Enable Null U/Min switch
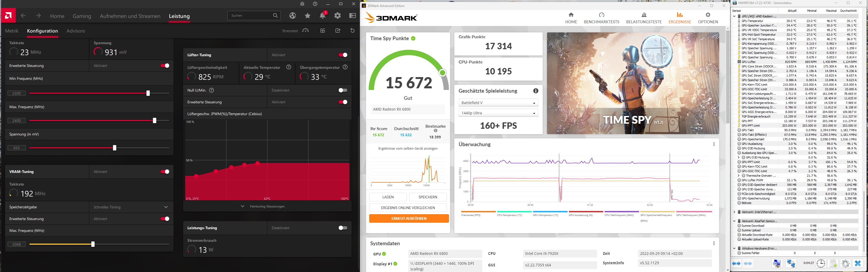Screen dimensions: 868x272 pos(343,90)
